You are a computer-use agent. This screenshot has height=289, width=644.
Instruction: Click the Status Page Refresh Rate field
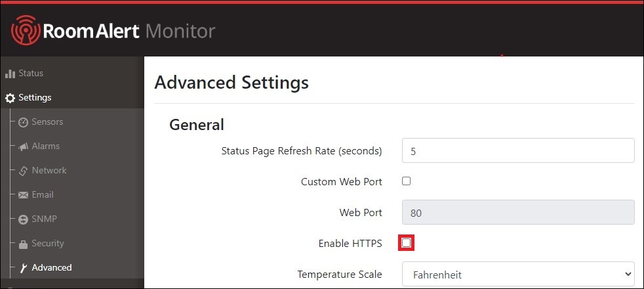(x=517, y=150)
